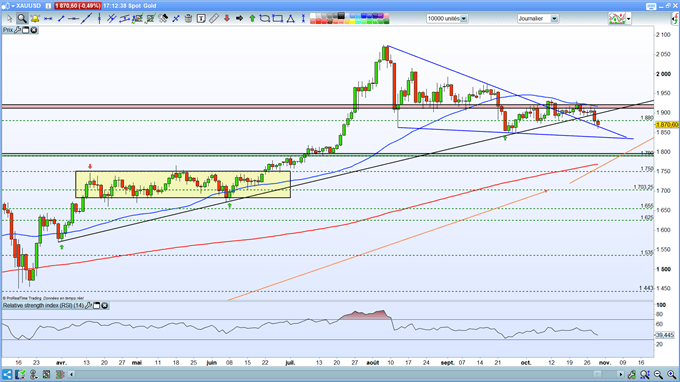Select the rectangle drawing tool
This screenshot has width=680, height=382.
[278, 18]
